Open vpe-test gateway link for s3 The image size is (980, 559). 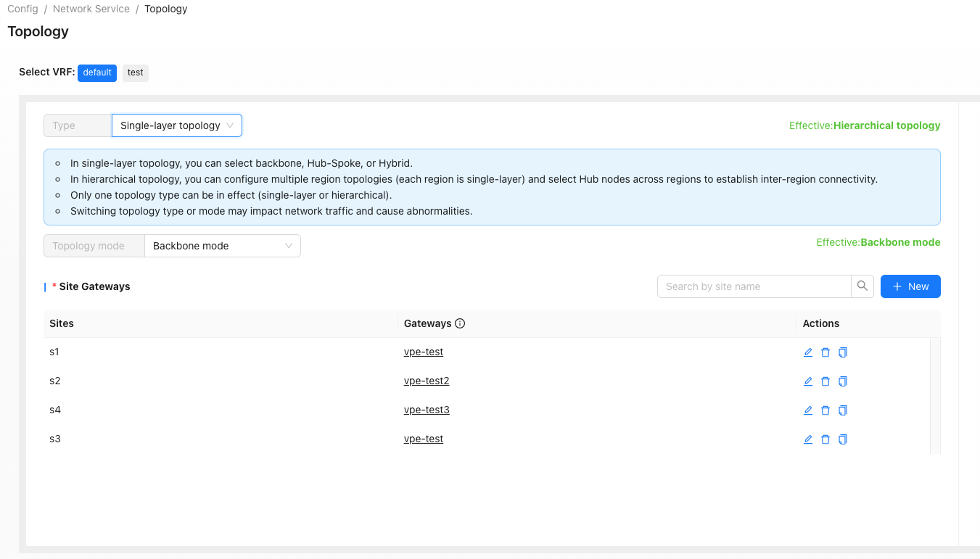[x=424, y=439]
